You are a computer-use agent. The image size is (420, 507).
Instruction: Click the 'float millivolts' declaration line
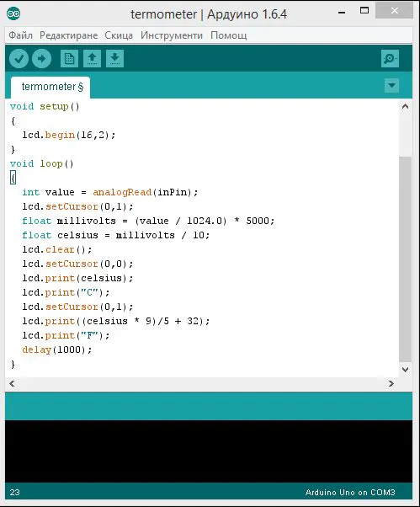coord(148,221)
